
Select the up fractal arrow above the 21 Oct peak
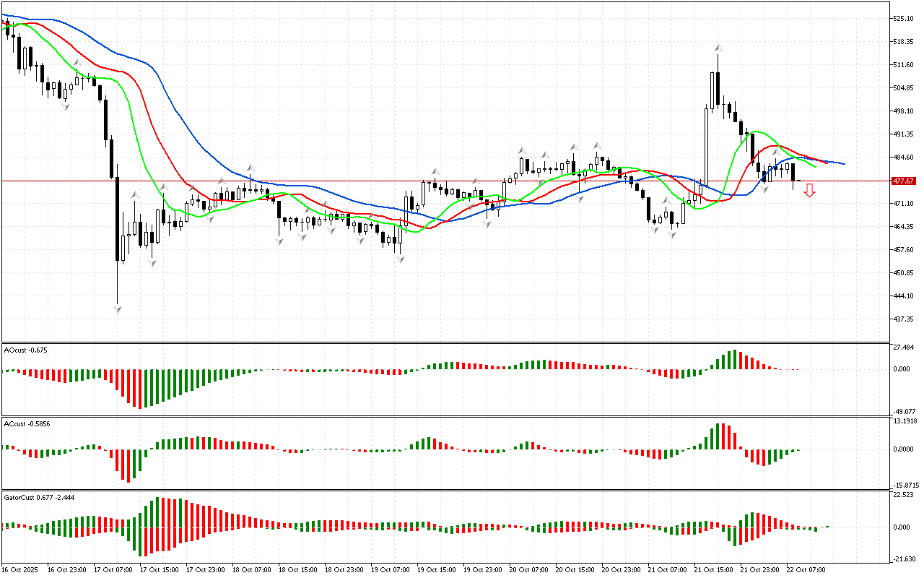click(x=718, y=48)
